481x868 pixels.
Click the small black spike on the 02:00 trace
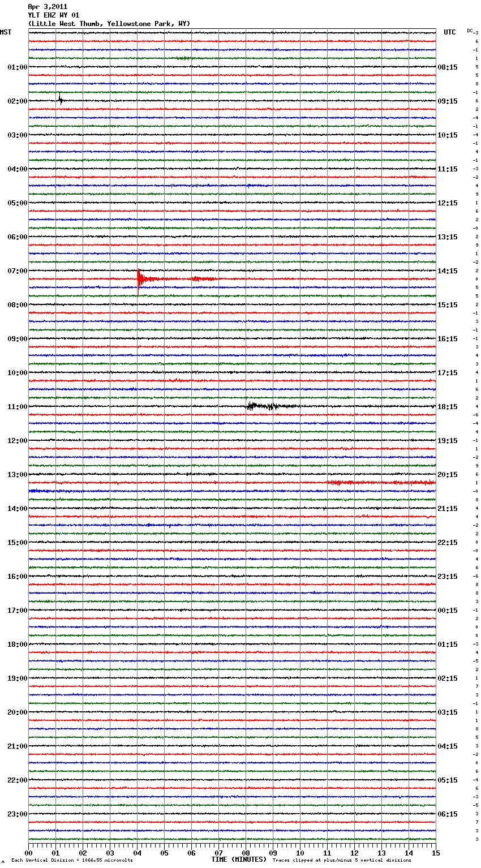[61, 100]
